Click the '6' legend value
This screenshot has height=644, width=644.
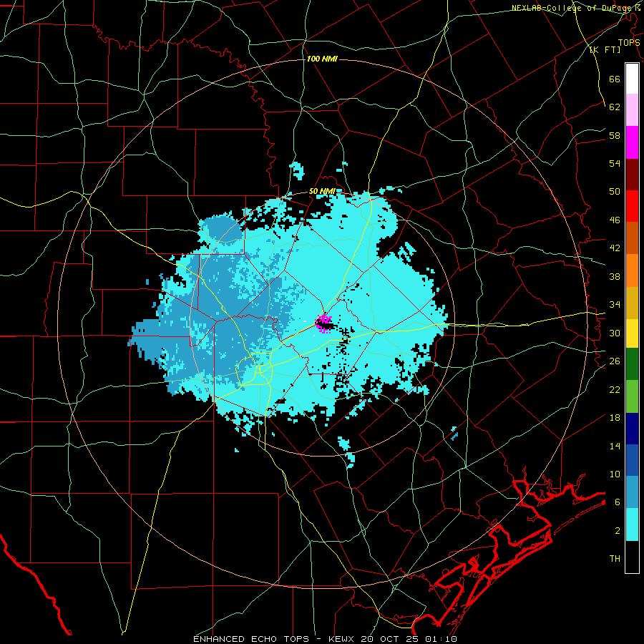pos(617,502)
